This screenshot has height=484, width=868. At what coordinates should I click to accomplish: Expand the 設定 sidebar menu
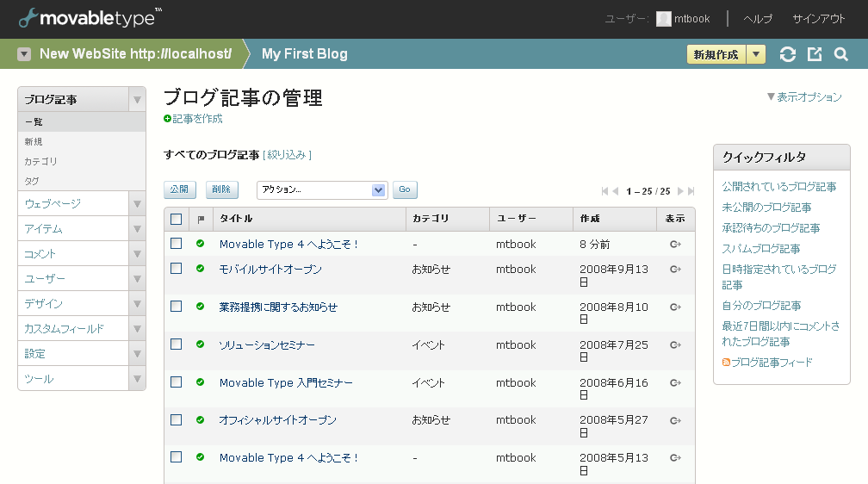pos(137,354)
